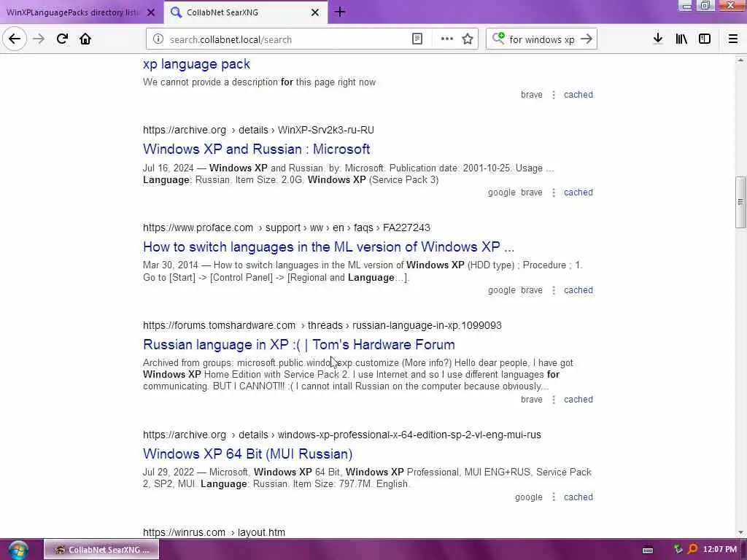Open cached copy of Windows XP and Russian result
This screenshot has width=747, height=560.
pyautogui.click(x=578, y=192)
